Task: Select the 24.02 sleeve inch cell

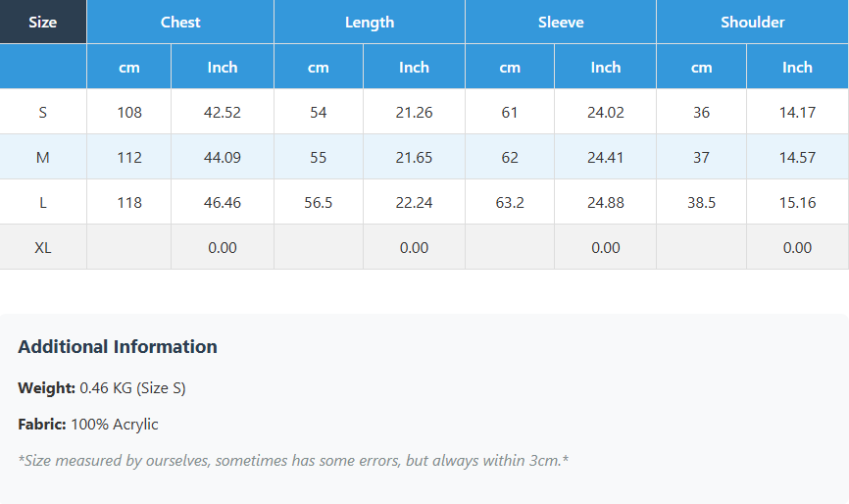Action: [x=606, y=112]
